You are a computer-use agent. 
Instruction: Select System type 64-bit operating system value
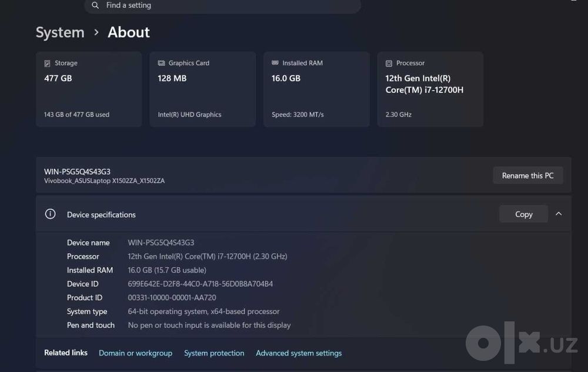203,311
